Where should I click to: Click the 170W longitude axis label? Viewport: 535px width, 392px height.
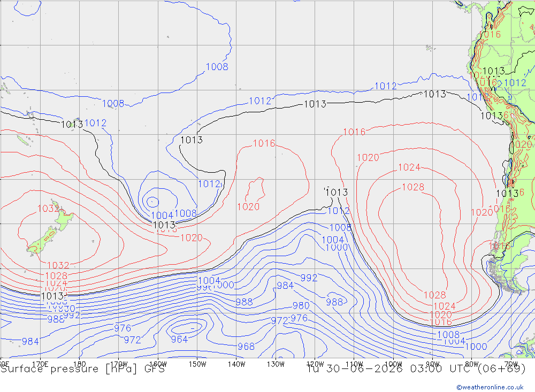pyautogui.click(x=119, y=364)
